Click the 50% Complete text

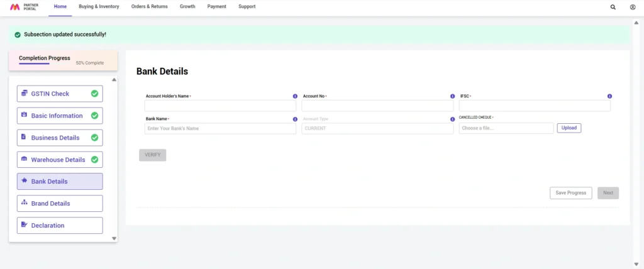pos(90,63)
